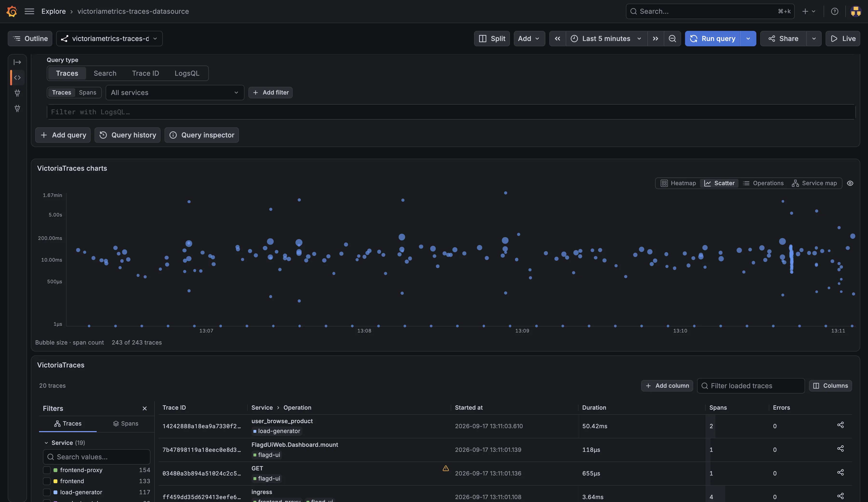
Task: Switch chart to Operations view
Action: (x=763, y=183)
